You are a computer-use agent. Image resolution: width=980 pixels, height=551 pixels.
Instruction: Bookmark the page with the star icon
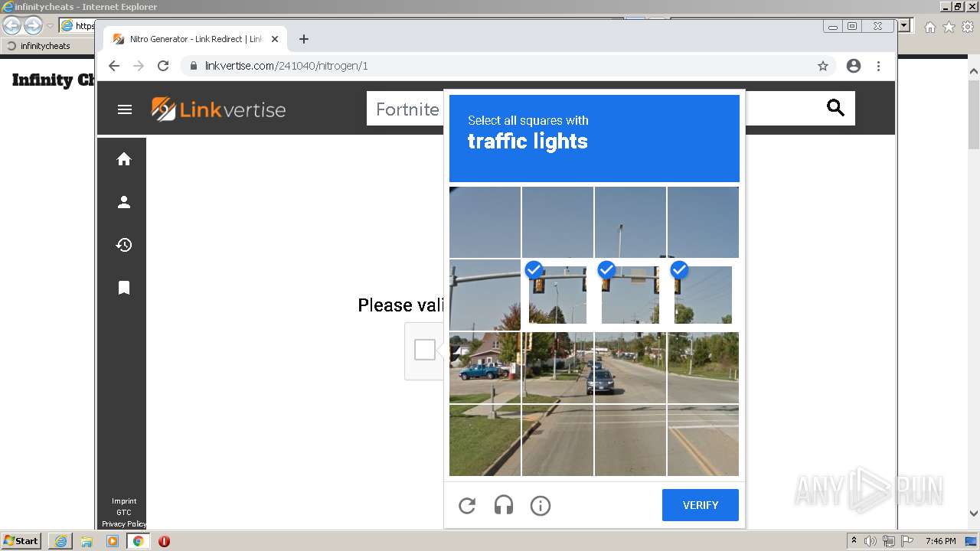pyautogui.click(x=823, y=66)
